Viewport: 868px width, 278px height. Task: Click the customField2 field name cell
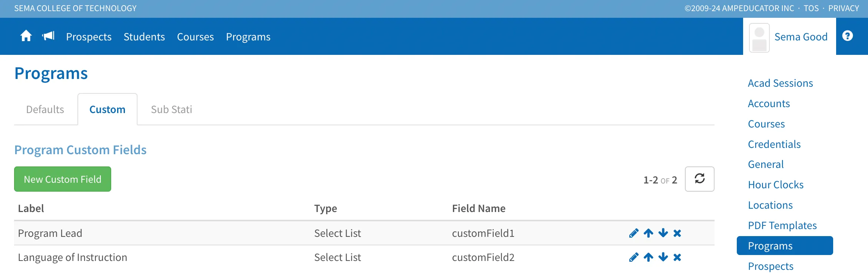483,257
